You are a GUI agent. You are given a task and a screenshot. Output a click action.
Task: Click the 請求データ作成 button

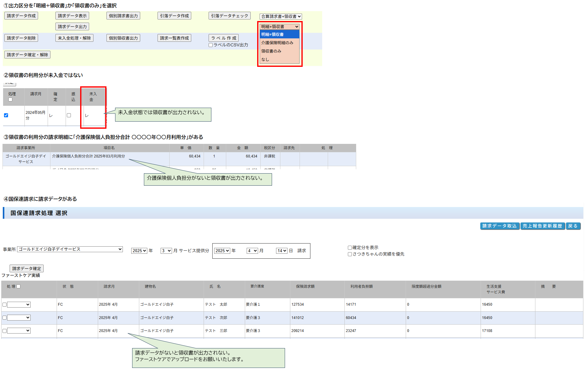(x=21, y=16)
